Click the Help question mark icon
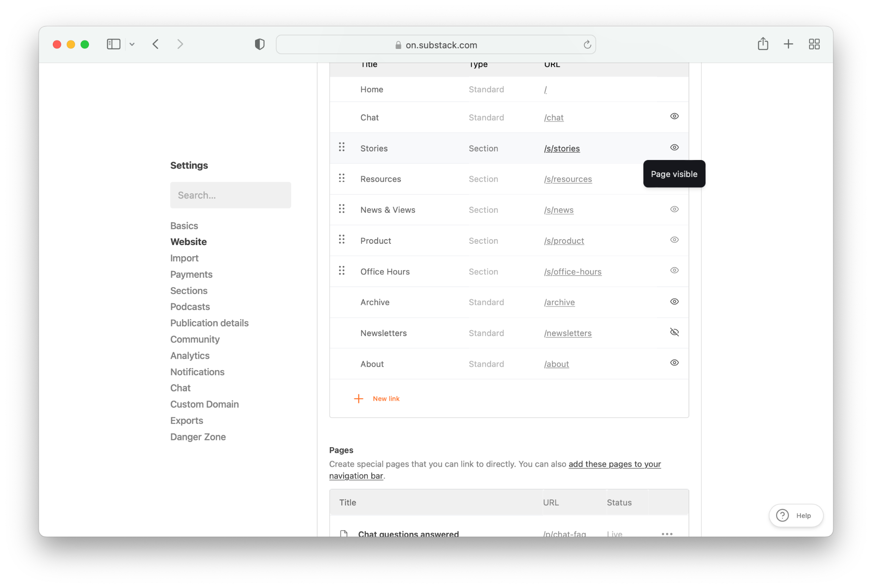 [782, 515]
